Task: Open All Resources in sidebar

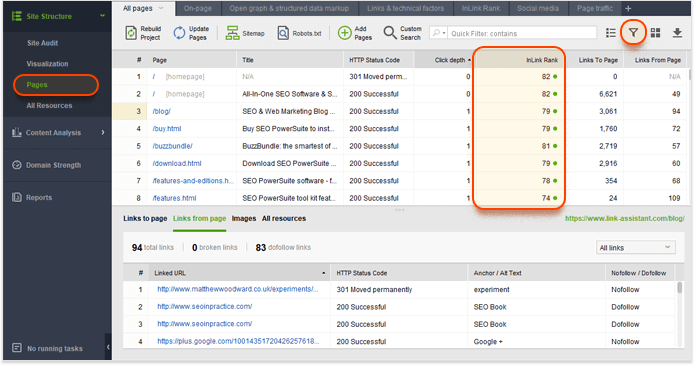Action: click(x=49, y=105)
